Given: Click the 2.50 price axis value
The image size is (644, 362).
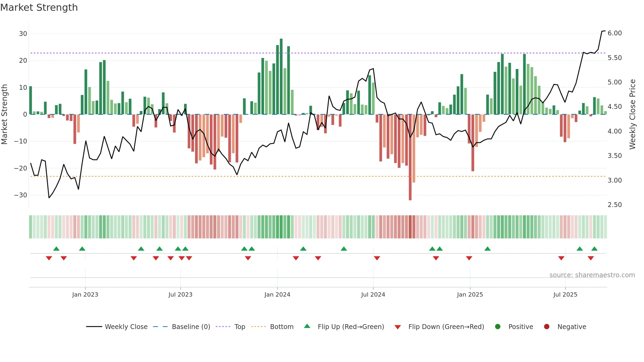Looking at the screenshot, I should point(615,205).
